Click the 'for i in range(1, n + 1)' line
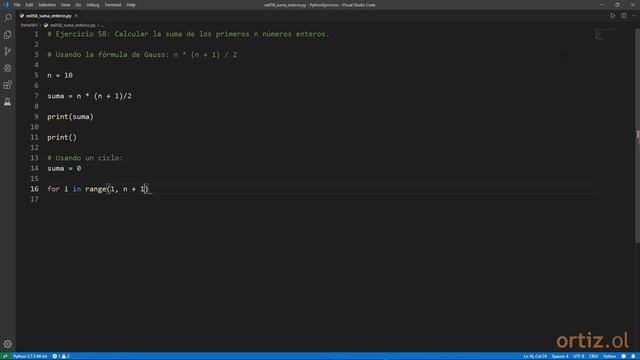Image resolution: width=640 pixels, height=360 pixels. (98, 189)
